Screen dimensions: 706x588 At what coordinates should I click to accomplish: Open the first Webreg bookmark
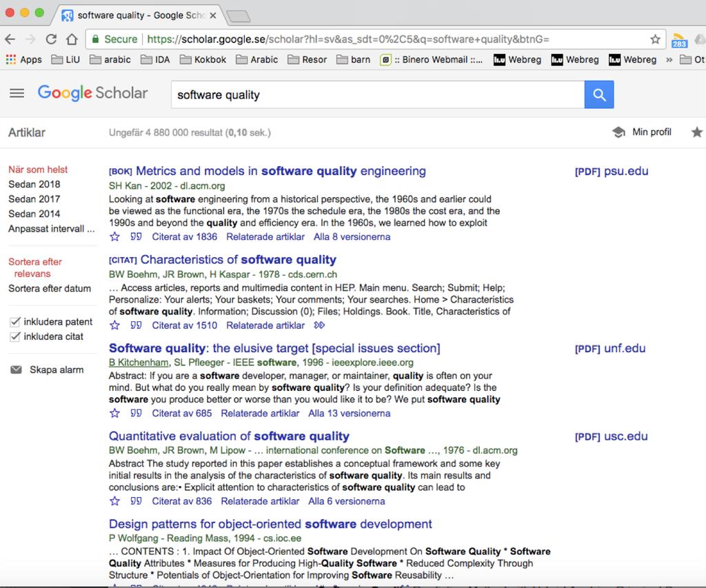517,59
